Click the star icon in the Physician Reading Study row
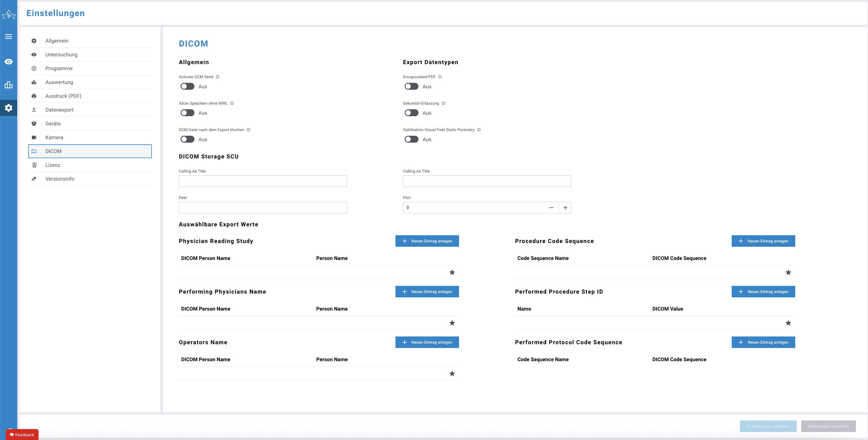 tap(452, 272)
